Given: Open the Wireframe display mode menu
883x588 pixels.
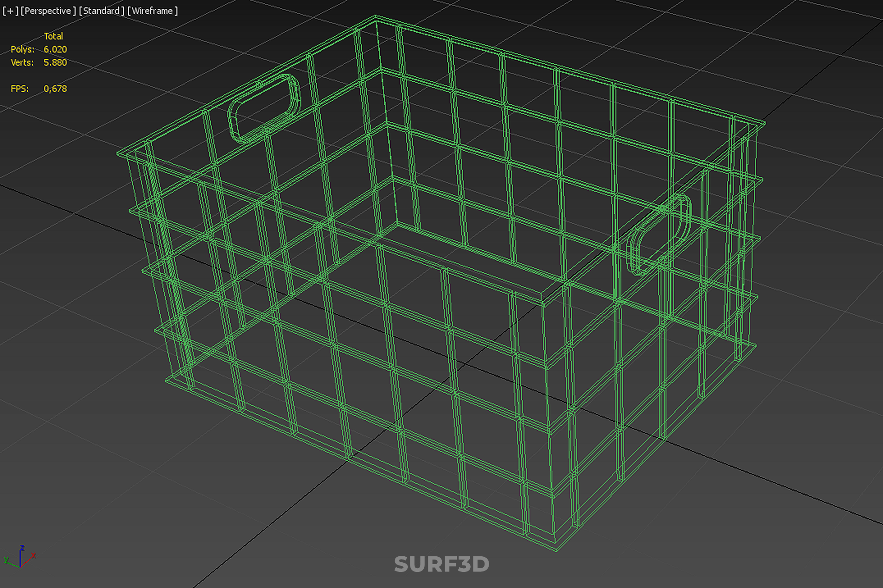Looking at the screenshot, I should 152,11.
